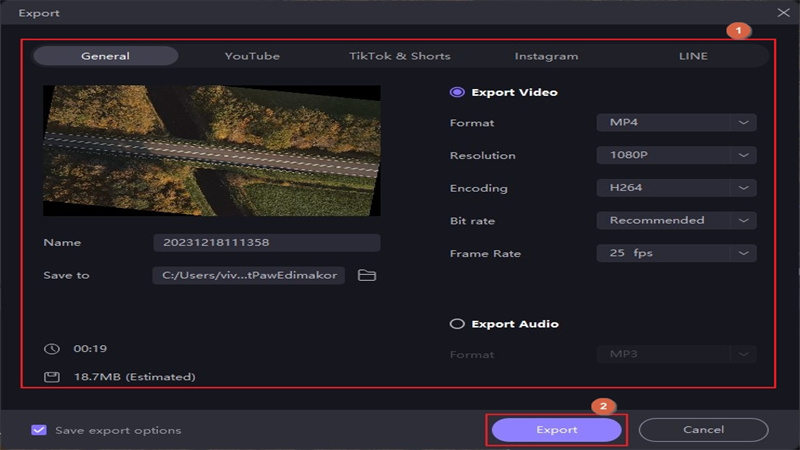
Task: Open the video Format dropdown showing MP4
Action: pos(676,122)
